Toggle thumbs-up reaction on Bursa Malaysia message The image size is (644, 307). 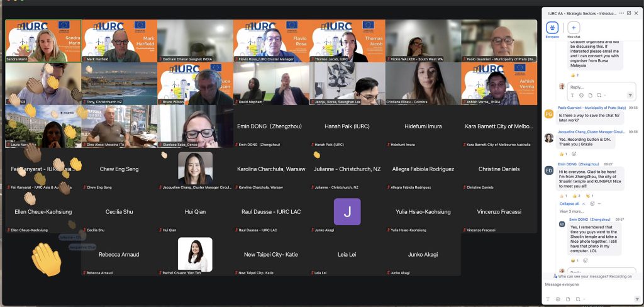pyautogui.click(x=573, y=75)
